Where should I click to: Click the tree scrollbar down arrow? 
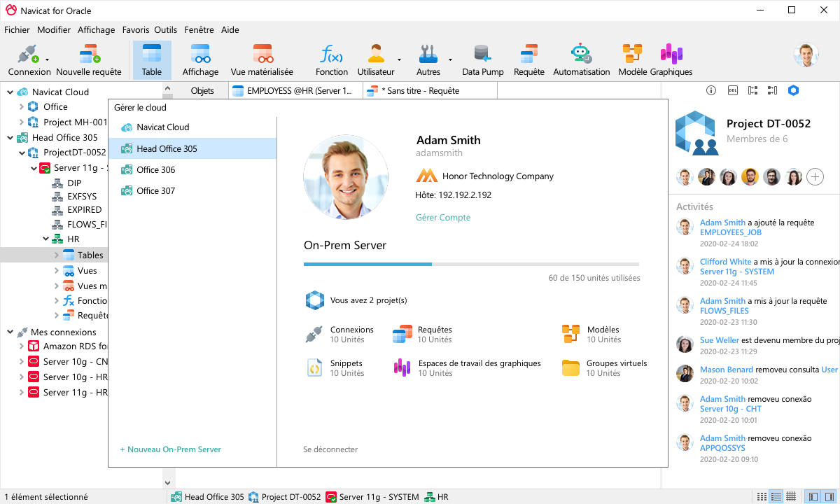(167, 482)
